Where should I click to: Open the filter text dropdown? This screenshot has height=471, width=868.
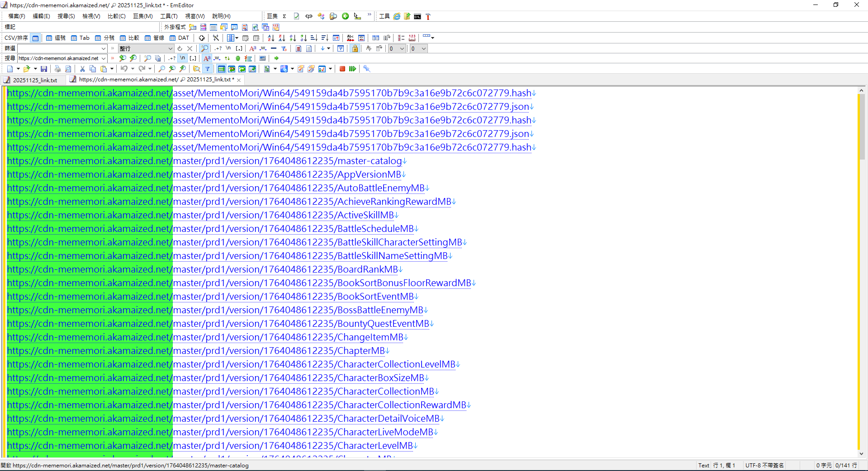coord(103,48)
